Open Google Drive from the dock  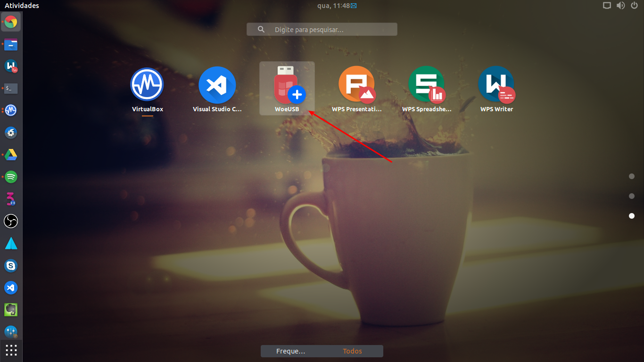[11, 155]
